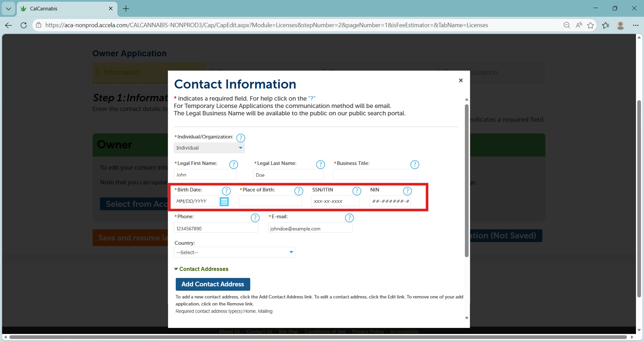Open help for Legal Last Name
This screenshot has height=342, width=644.
tap(321, 165)
